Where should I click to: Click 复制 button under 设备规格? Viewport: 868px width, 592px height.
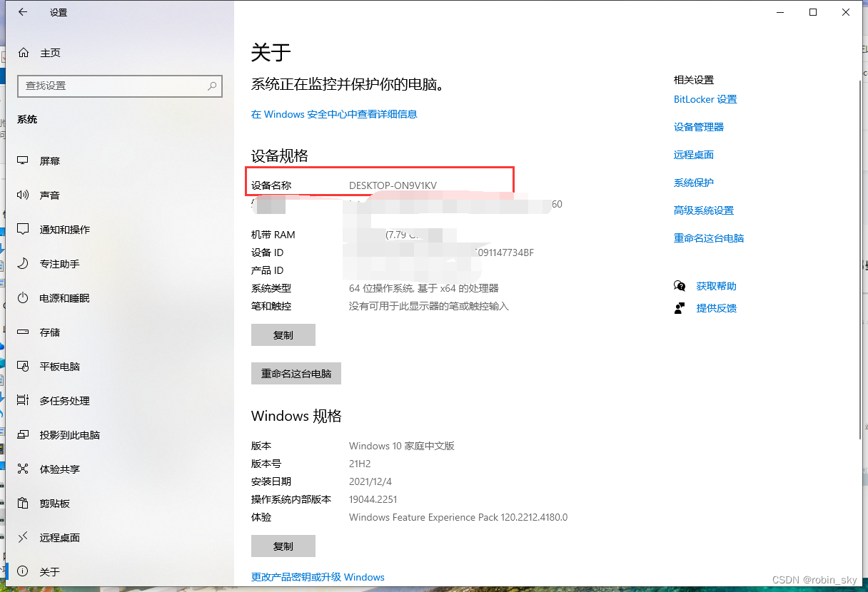[283, 335]
